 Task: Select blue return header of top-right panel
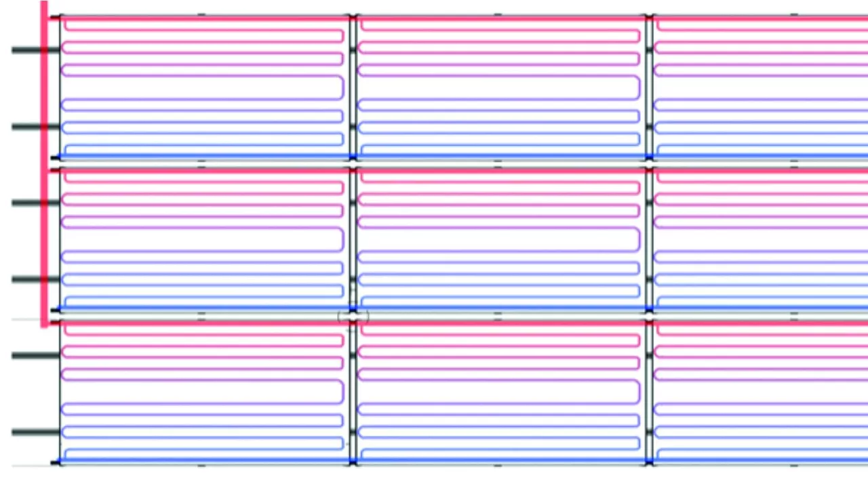tap(759, 157)
